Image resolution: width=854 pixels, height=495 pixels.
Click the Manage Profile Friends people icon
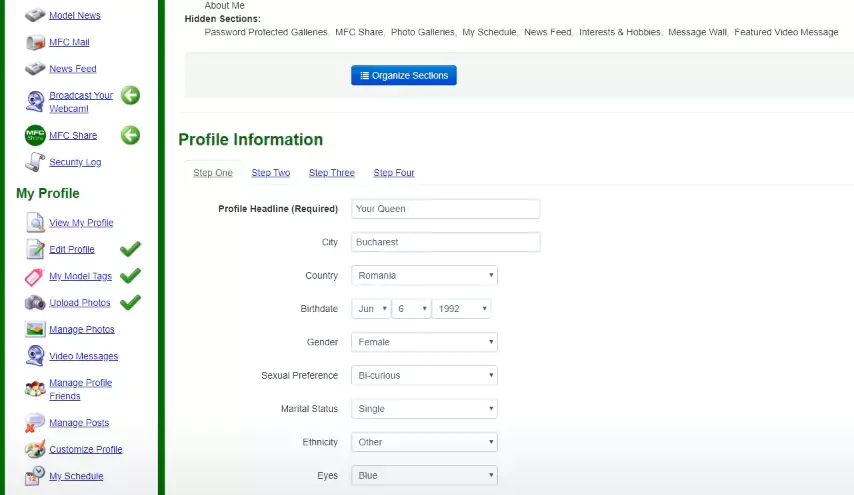click(35, 389)
